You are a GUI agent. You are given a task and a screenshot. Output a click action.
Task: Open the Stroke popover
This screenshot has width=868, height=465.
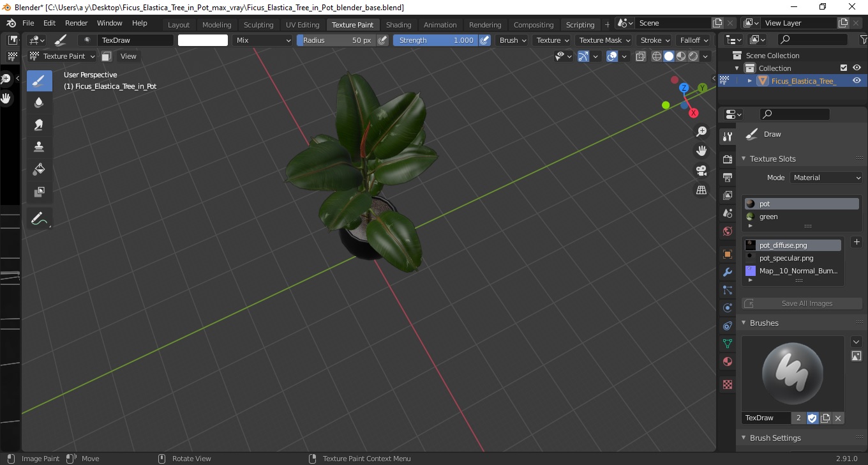(x=655, y=40)
